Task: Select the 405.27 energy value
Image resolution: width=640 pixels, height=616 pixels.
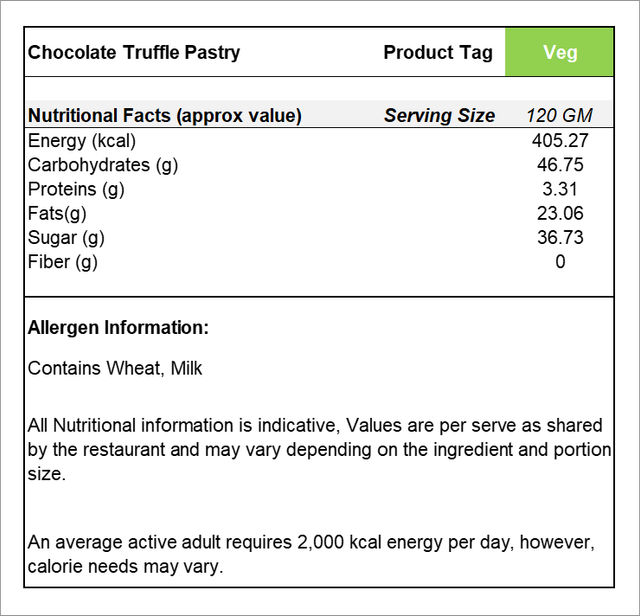Action: 560,141
